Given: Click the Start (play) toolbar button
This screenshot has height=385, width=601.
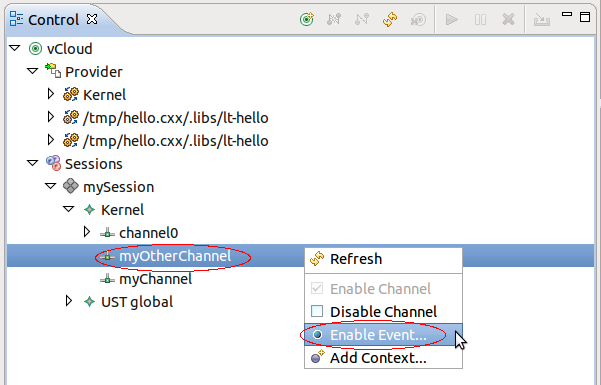Looking at the screenshot, I should [x=452, y=19].
